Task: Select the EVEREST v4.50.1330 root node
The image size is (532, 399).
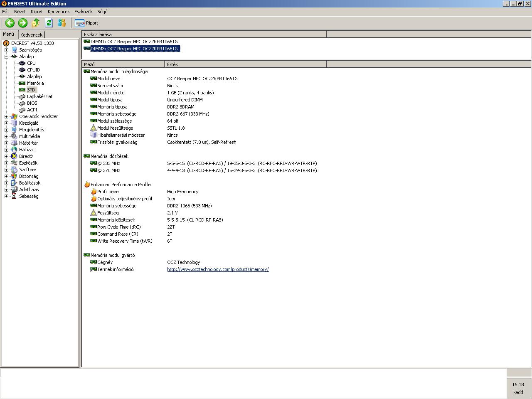Action: (32, 43)
